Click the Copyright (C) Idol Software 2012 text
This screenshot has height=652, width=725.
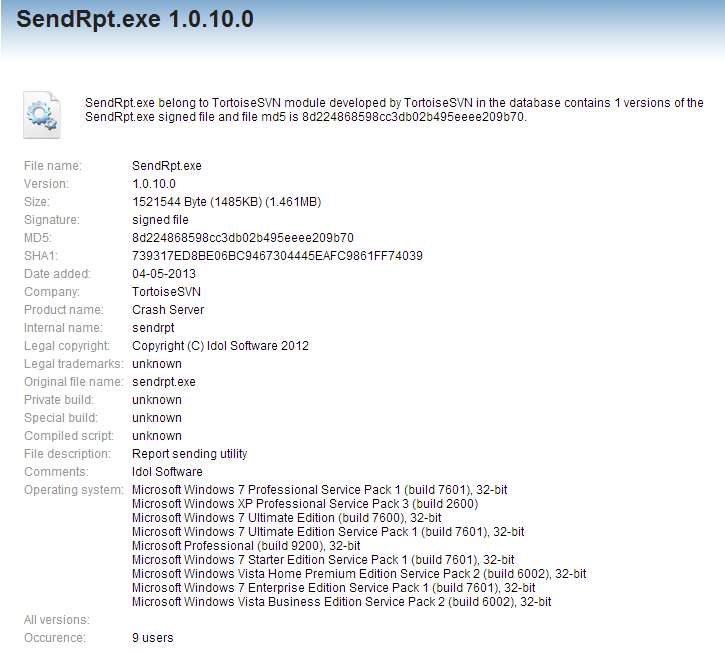[x=221, y=346]
